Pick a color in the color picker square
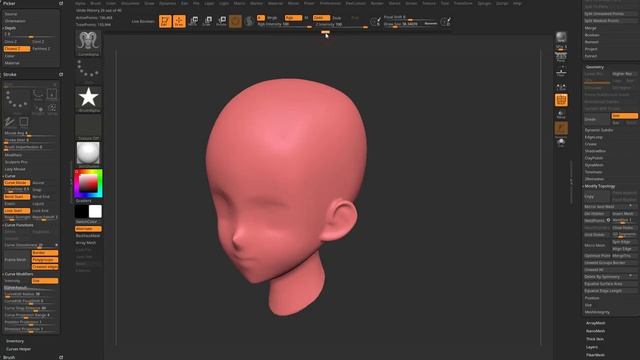The width and height of the screenshot is (640, 360). pos(88,182)
